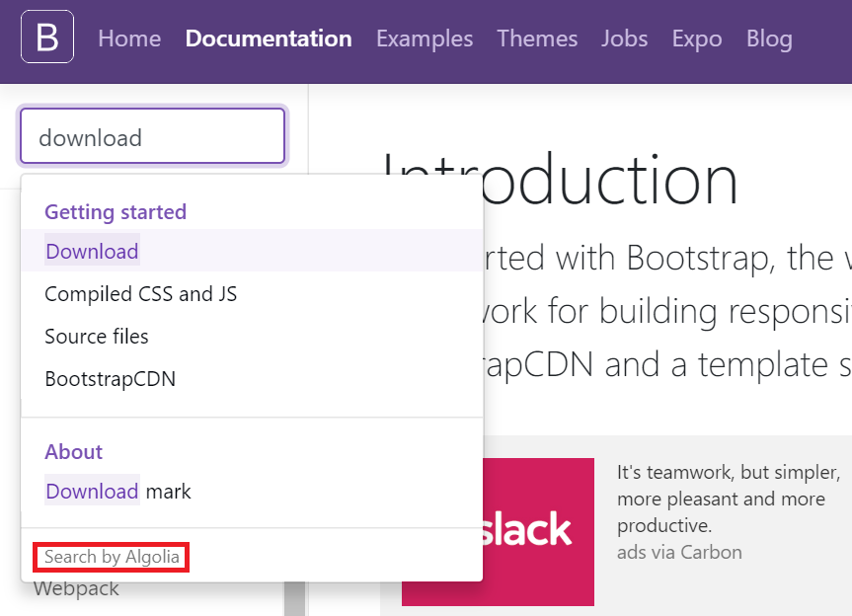Open the Webpack sidebar link
Image resolution: width=852 pixels, height=616 pixels.
[76, 588]
